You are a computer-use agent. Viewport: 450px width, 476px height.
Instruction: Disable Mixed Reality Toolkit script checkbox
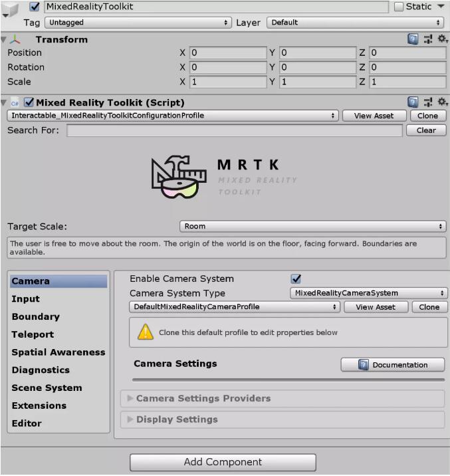pyautogui.click(x=29, y=102)
